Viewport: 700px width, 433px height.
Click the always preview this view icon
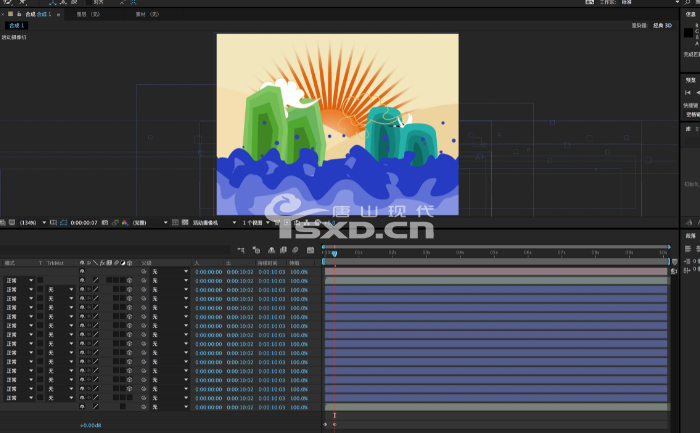click(x=3, y=222)
